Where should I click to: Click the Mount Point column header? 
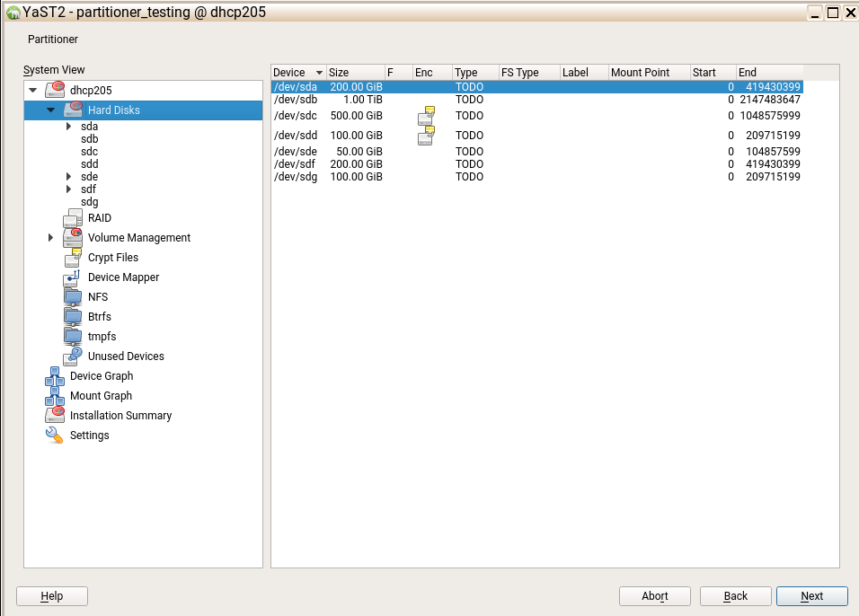coord(640,73)
